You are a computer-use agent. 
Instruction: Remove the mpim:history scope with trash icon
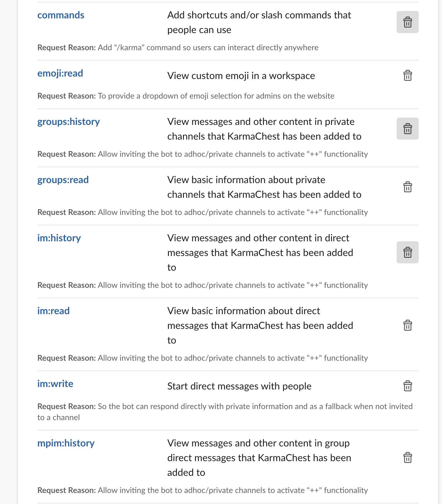click(x=407, y=457)
